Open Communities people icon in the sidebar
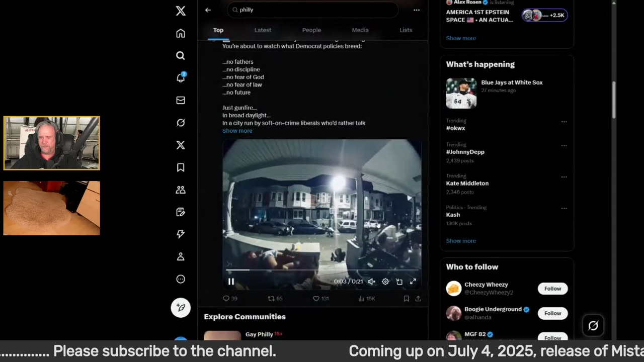Image resolution: width=644 pixels, height=362 pixels. coord(181,190)
